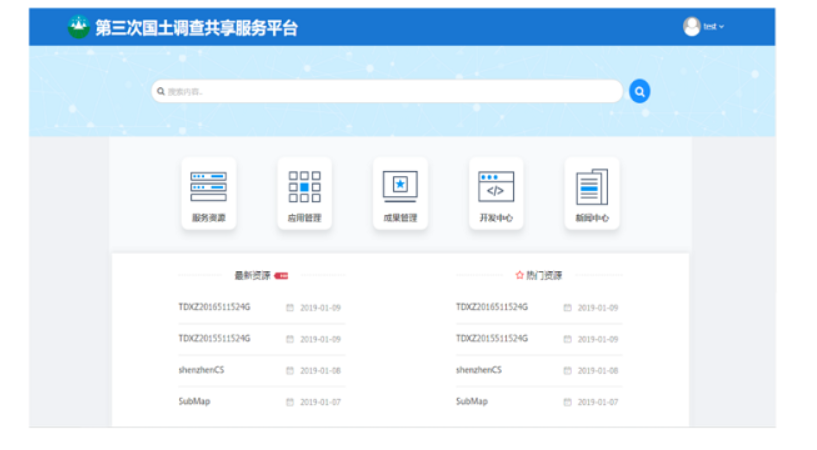The image size is (817, 450).
Task: Click the red new badge beside latest resources
Action: (281, 276)
